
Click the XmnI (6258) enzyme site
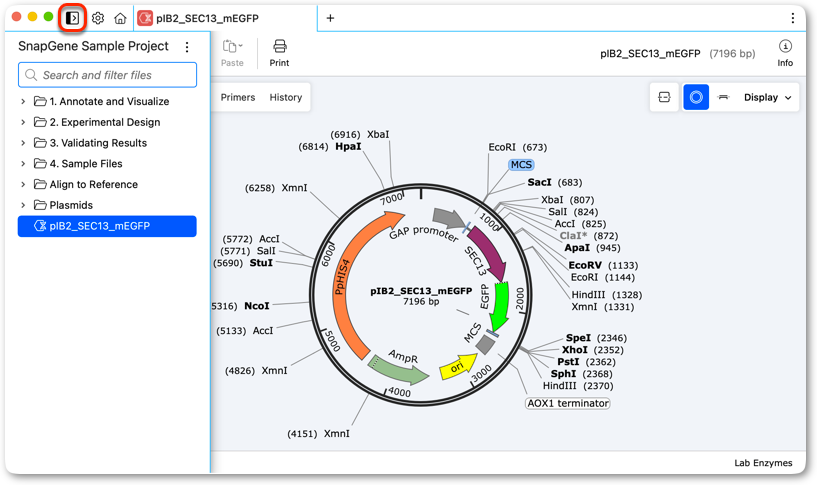point(276,188)
